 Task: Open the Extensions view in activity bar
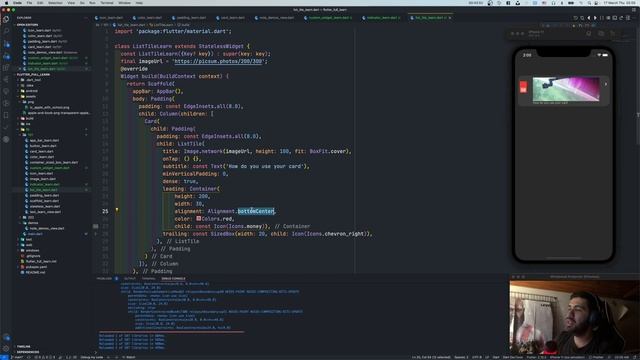pyautogui.click(x=6, y=68)
